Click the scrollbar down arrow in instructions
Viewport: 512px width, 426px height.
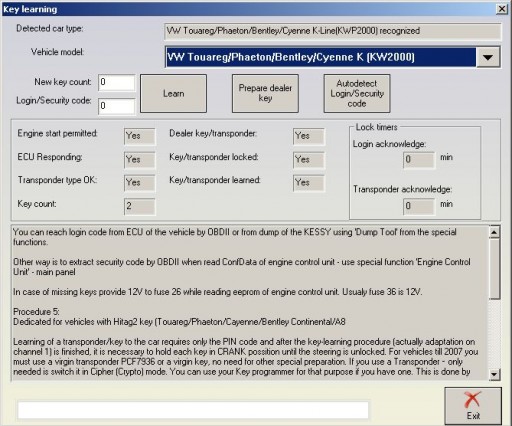click(494, 375)
